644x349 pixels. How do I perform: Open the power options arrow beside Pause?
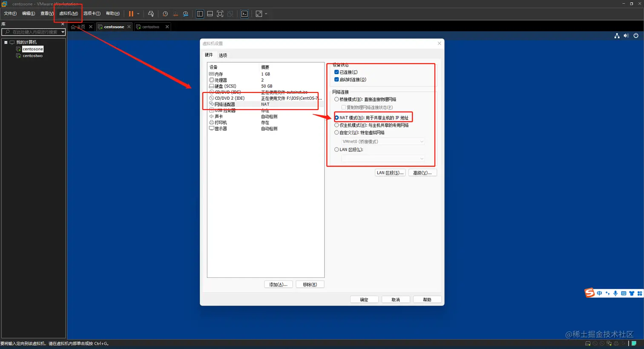tap(138, 14)
